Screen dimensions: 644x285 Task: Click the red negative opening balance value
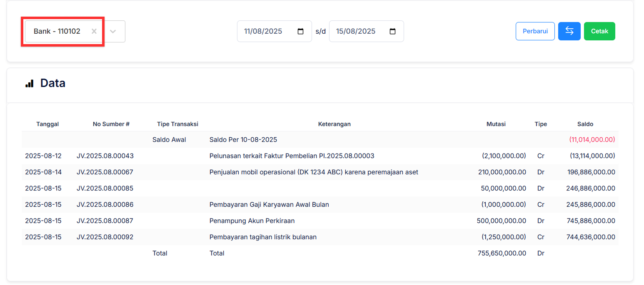(x=592, y=139)
